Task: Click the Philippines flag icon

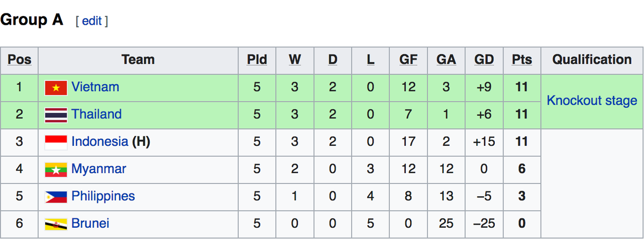Action: [56, 197]
